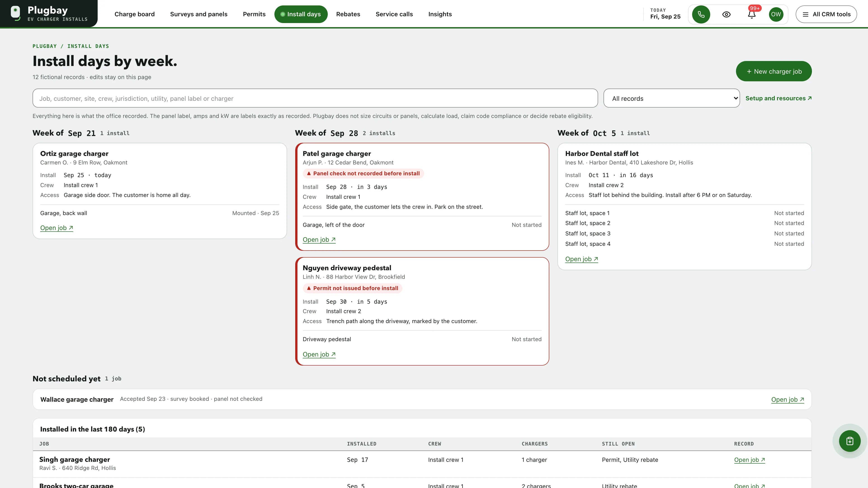Click the Driveway pedestal row

pyautogui.click(x=422, y=339)
